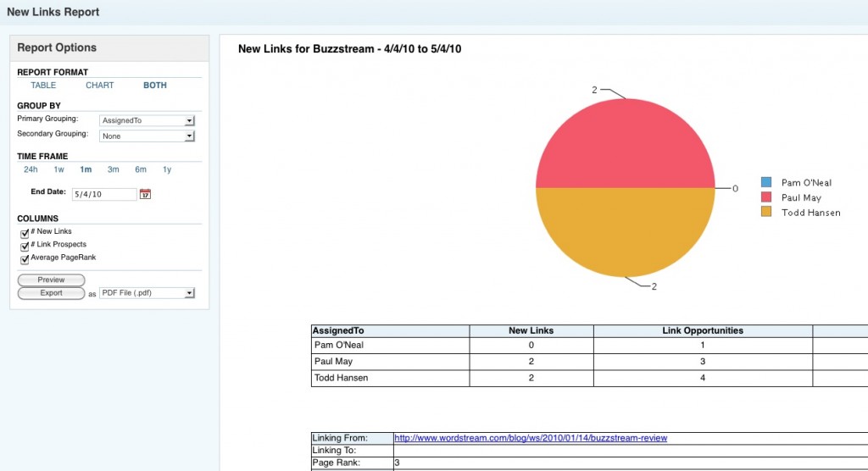Select the Todd Hansen table row name
Image resolution: width=868 pixels, height=471 pixels.
click(341, 378)
